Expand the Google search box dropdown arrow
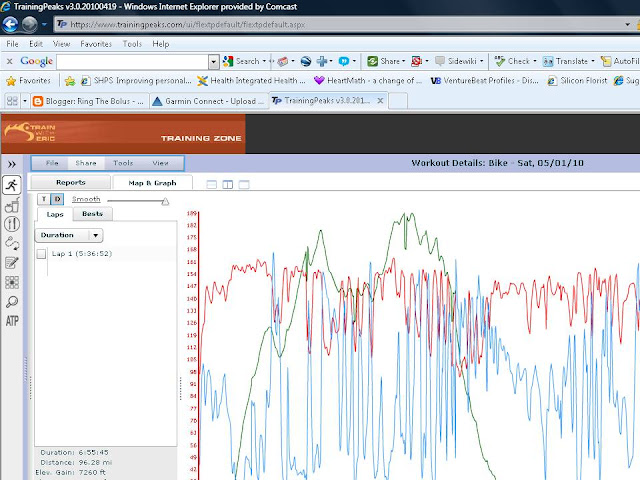This screenshot has width=640, height=480. click(x=214, y=62)
